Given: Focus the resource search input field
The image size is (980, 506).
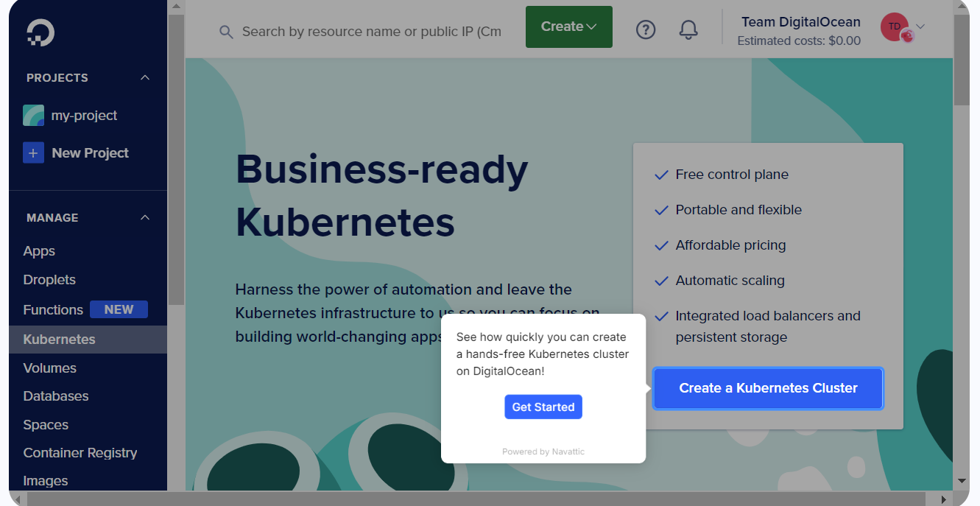Looking at the screenshot, I should coord(372,32).
